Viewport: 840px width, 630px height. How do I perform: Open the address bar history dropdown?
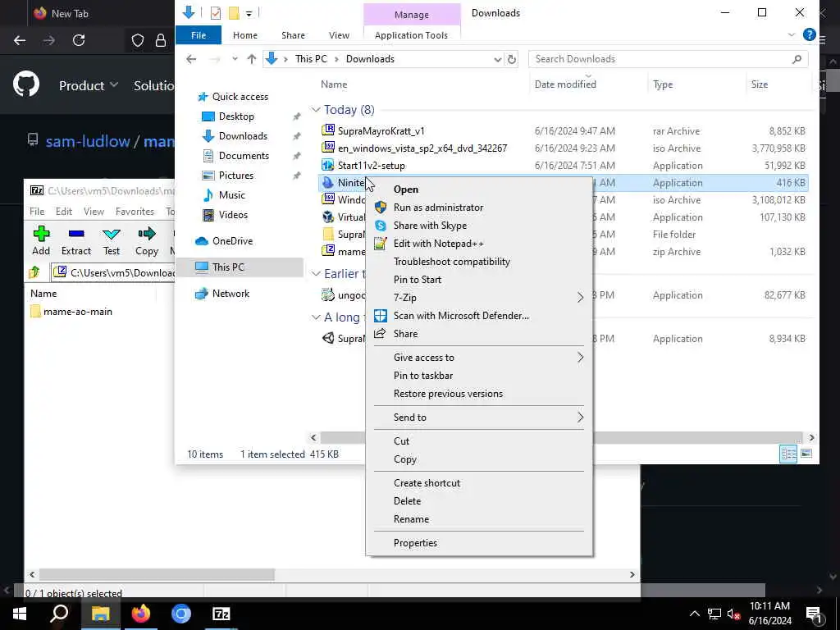497,59
